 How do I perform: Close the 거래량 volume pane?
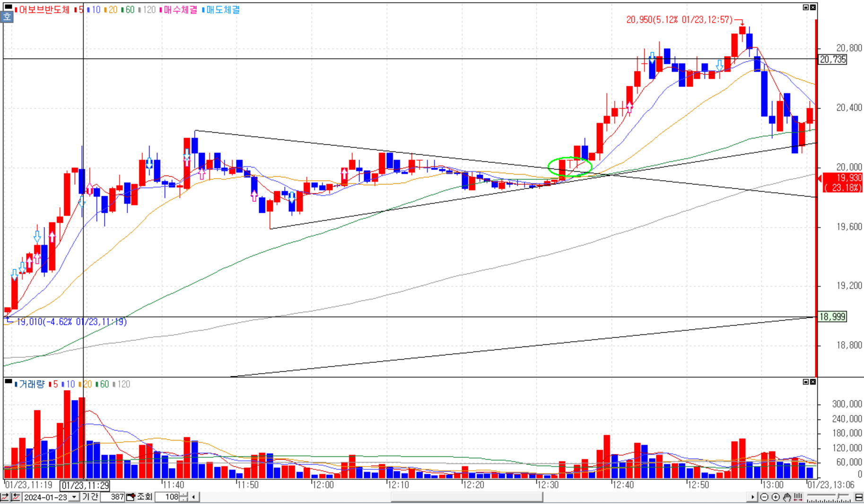coord(812,382)
